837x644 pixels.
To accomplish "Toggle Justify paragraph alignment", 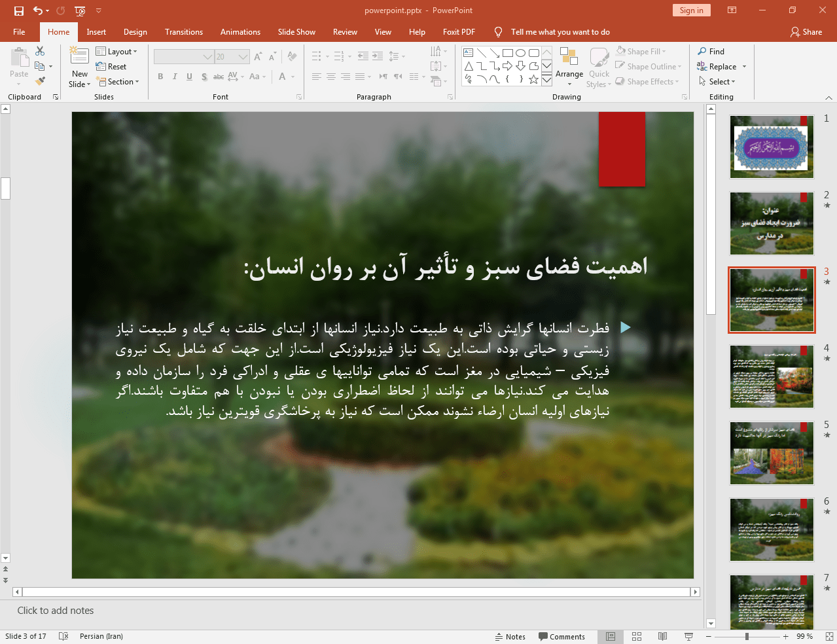I will (x=360, y=77).
